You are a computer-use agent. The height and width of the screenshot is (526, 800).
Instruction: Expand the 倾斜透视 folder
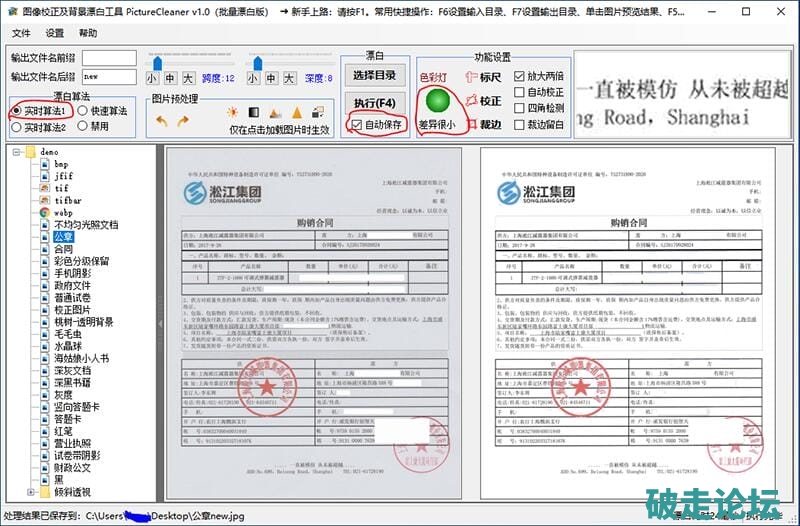31,492
